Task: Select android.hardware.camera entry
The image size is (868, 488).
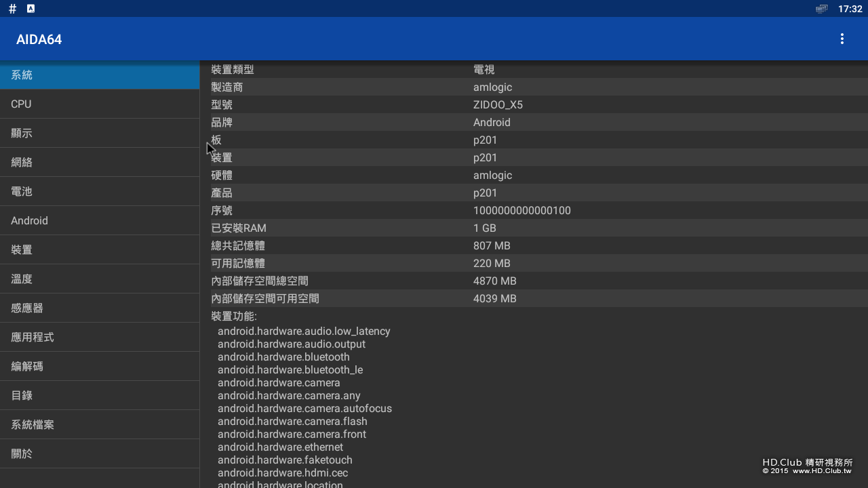Action: point(279,383)
